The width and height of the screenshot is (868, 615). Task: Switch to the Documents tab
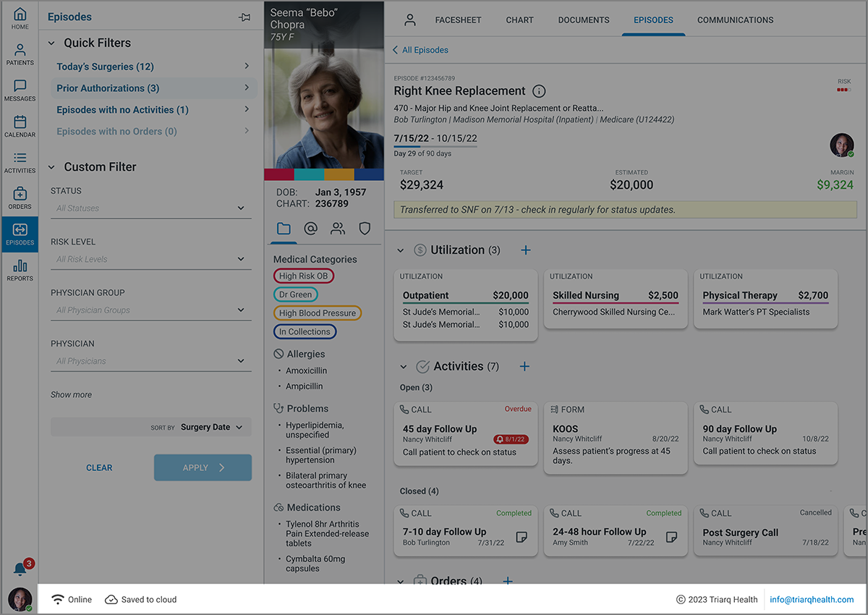click(x=583, y=20)
